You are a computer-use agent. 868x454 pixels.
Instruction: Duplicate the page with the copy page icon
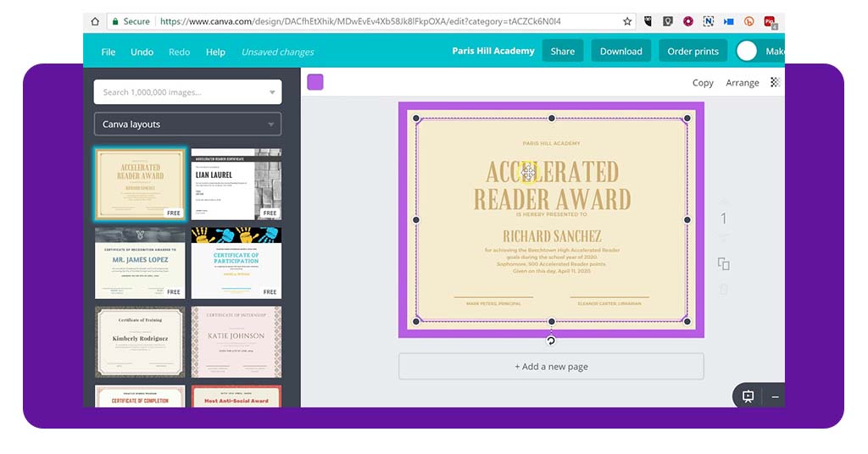[x=724, y=263]
